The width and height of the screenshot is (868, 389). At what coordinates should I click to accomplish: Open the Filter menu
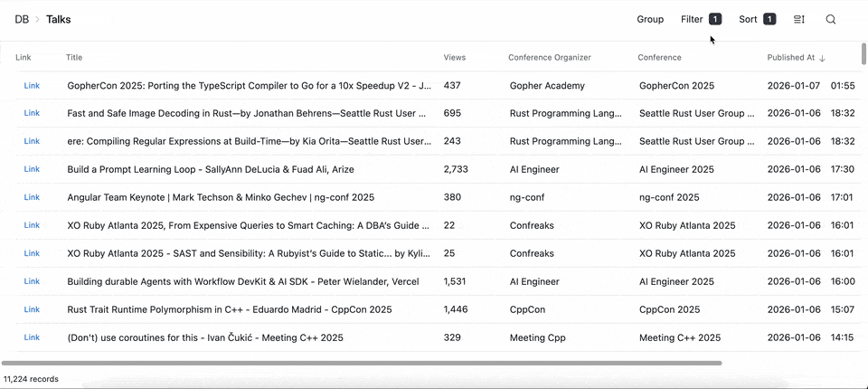click(701, 19)
